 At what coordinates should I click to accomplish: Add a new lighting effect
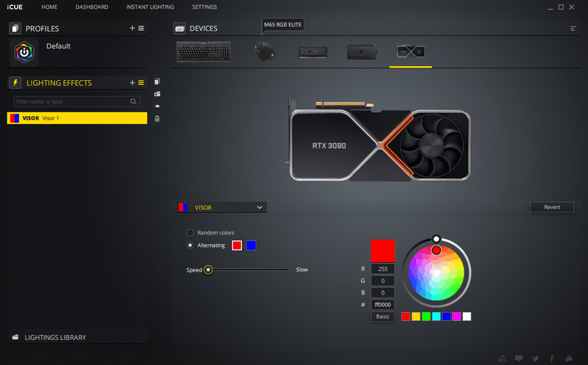click(132, 82)
